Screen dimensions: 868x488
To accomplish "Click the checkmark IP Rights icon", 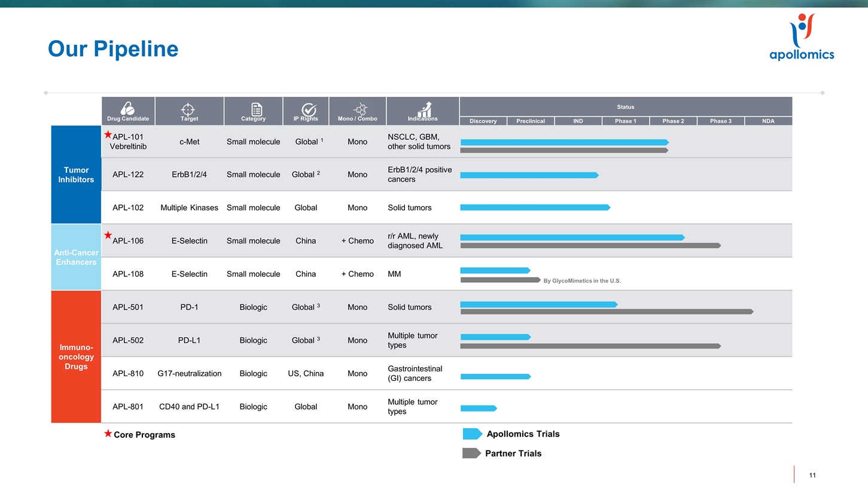I will coord(309,109).
